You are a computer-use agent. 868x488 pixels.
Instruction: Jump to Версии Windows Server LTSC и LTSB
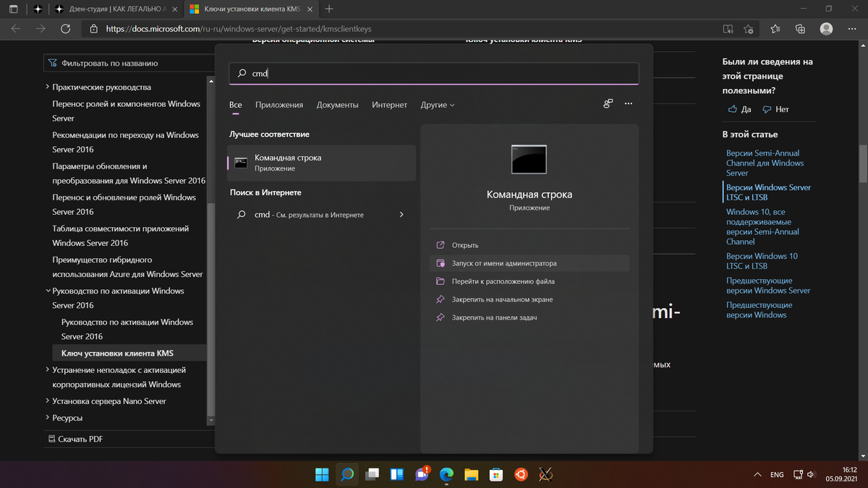[x=768, y=192]
